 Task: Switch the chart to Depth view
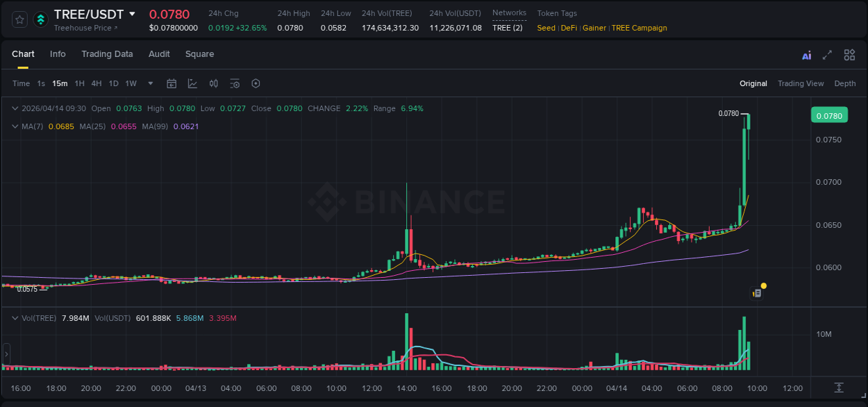tap(845, 83)
